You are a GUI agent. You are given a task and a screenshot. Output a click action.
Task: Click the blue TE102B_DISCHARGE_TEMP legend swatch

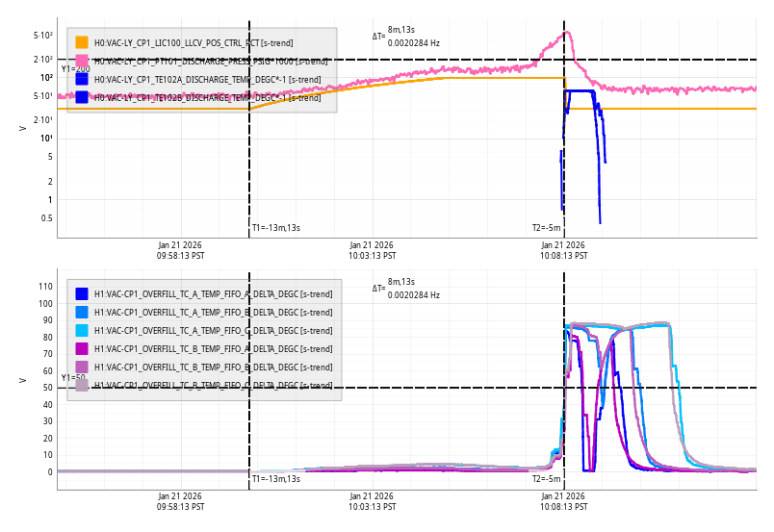(82, 97)
